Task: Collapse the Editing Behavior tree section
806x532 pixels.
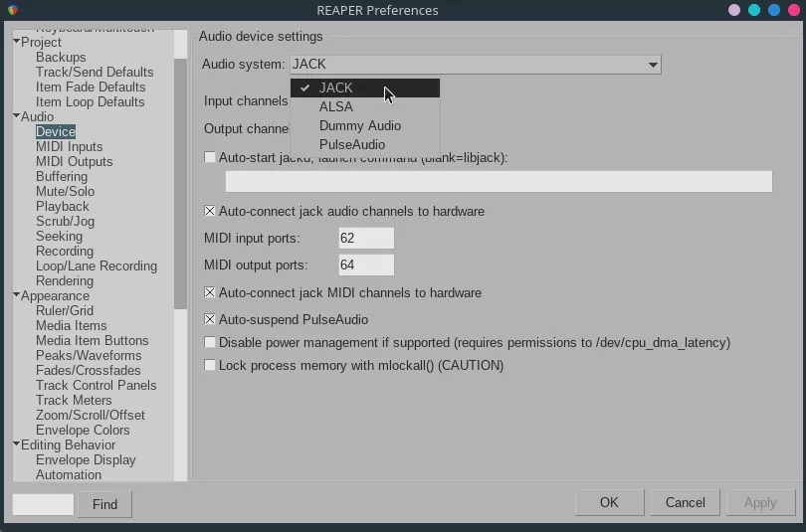Action: coord(17,443)
